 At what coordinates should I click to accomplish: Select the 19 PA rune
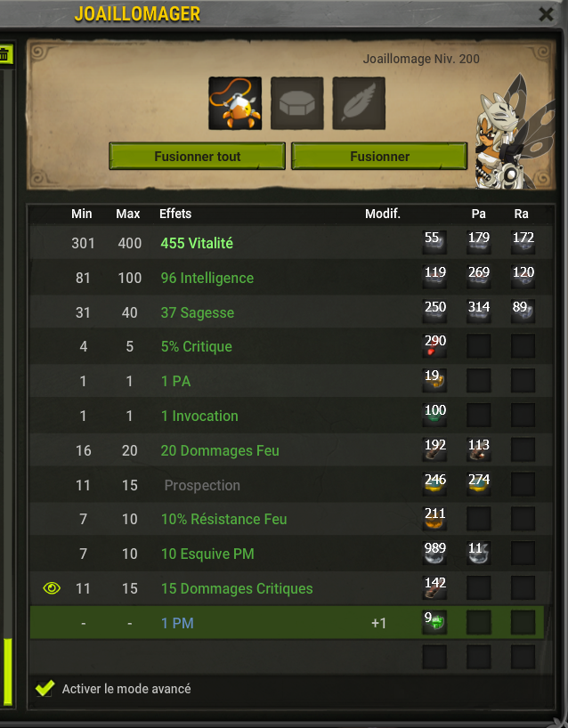point(434,380)
